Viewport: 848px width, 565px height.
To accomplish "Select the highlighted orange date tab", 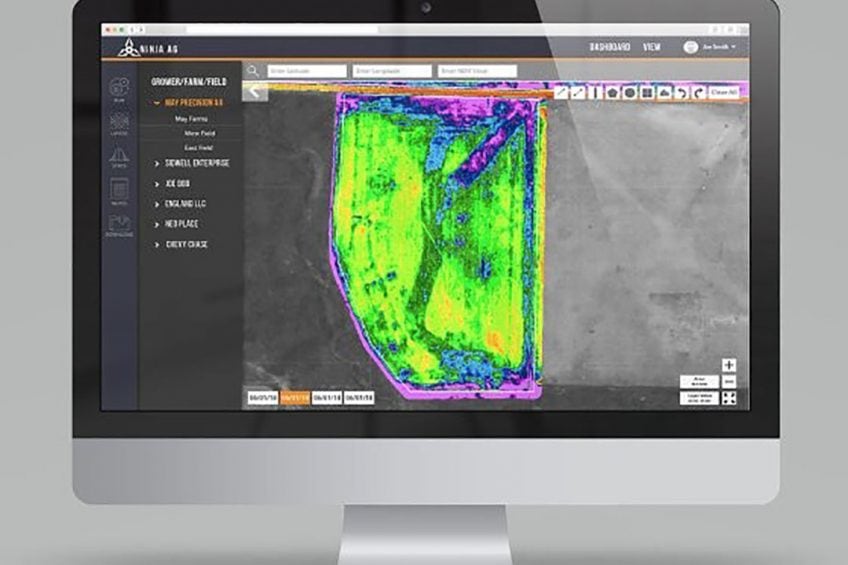I will coord(295,398).
